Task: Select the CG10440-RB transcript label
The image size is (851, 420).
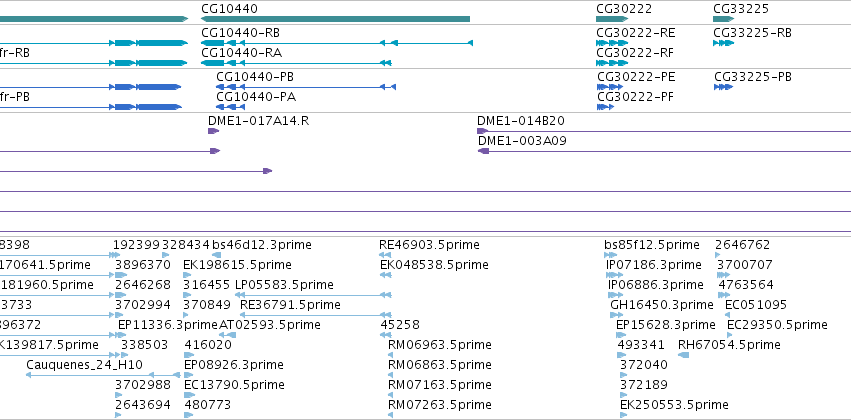Action: [240, 33]
